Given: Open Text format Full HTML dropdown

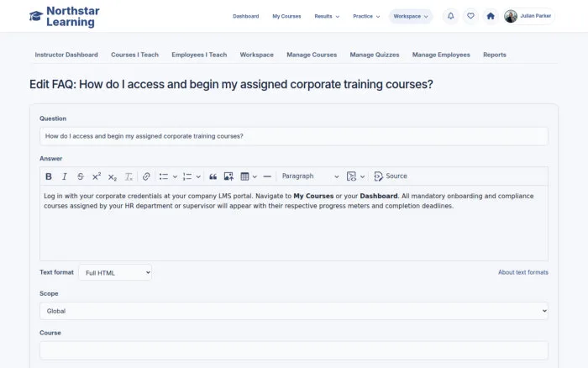Looking at the screenshot, I should coord(115,273).
